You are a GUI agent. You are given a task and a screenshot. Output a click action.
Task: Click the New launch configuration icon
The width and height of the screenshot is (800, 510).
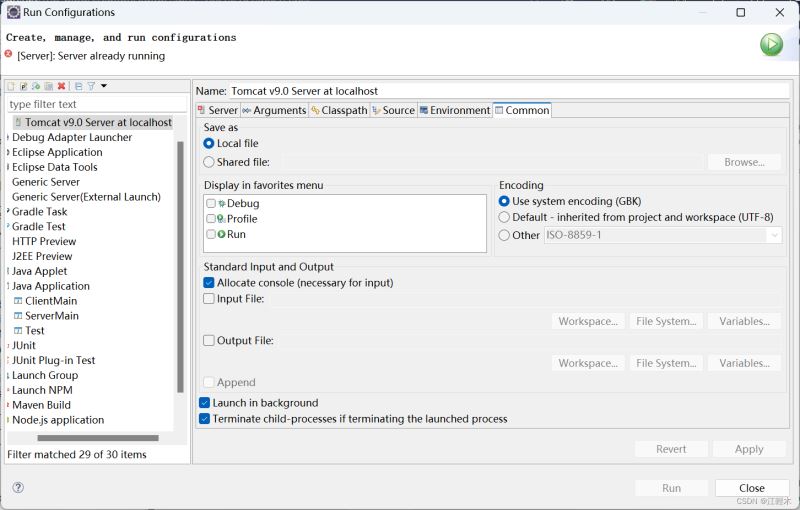pos(11,86)
